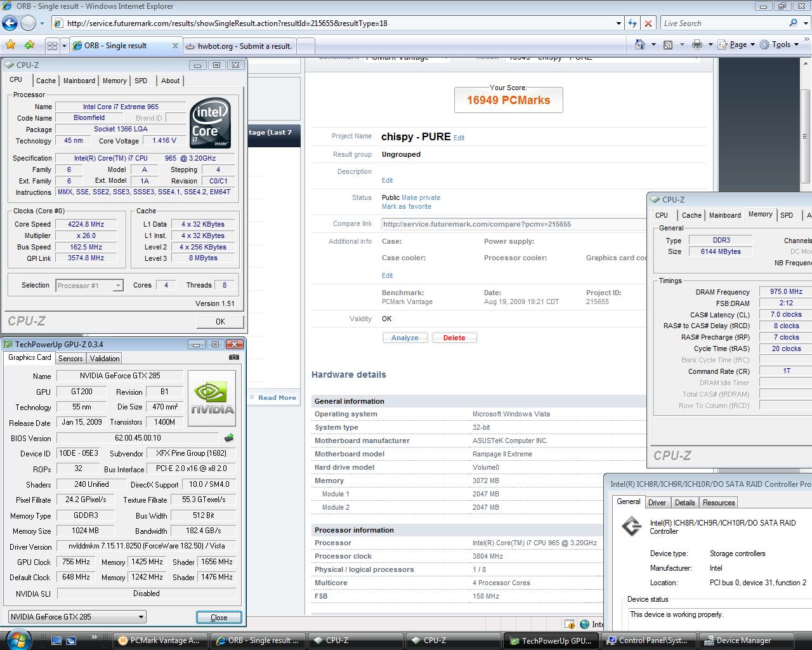Screen dimensions: 812x650
Task: Click Close in the GPU-Z window
Action: (x=219, y=617)
